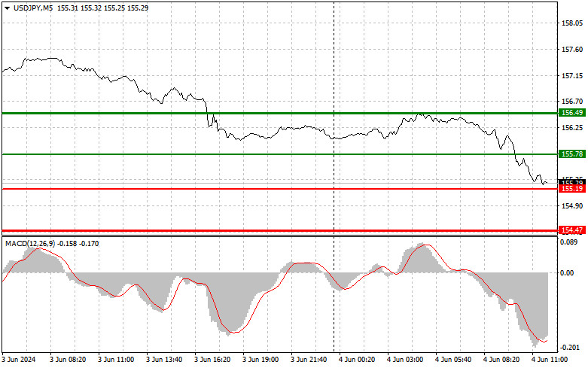Select the red 155.19 price label
Viewport: 588px width, 368px height.
coord(572,188)
